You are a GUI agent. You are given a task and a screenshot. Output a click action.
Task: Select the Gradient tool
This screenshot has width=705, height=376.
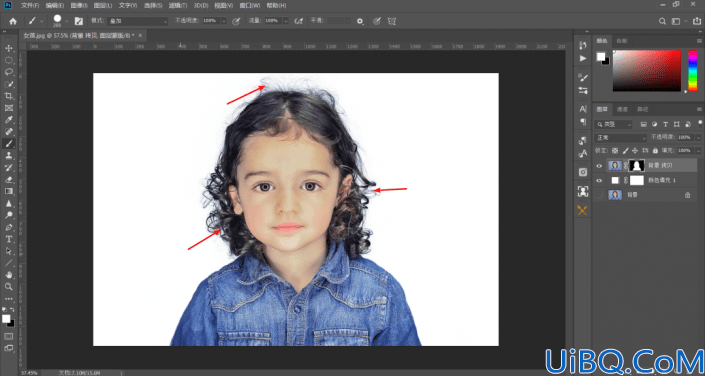coord(9,191)
